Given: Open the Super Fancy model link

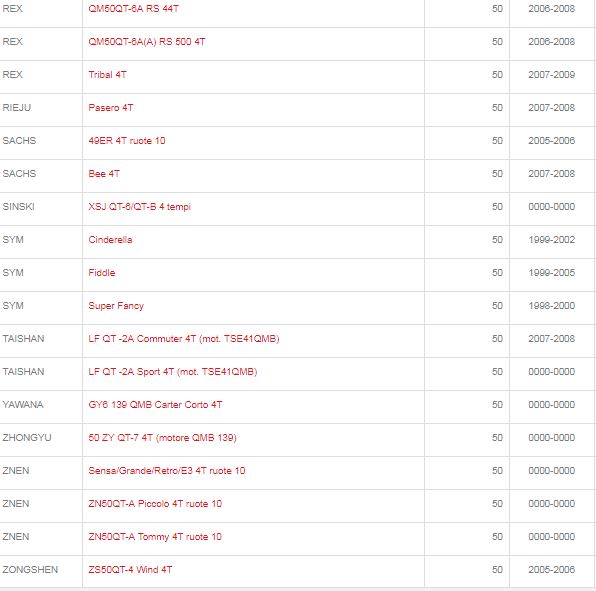Looking at the screenshot, I should click(x=116, y=306).
